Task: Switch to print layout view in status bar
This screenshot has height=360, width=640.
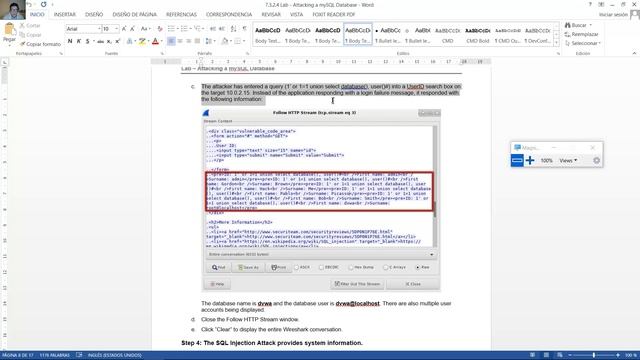Action: tap(546, 355)
